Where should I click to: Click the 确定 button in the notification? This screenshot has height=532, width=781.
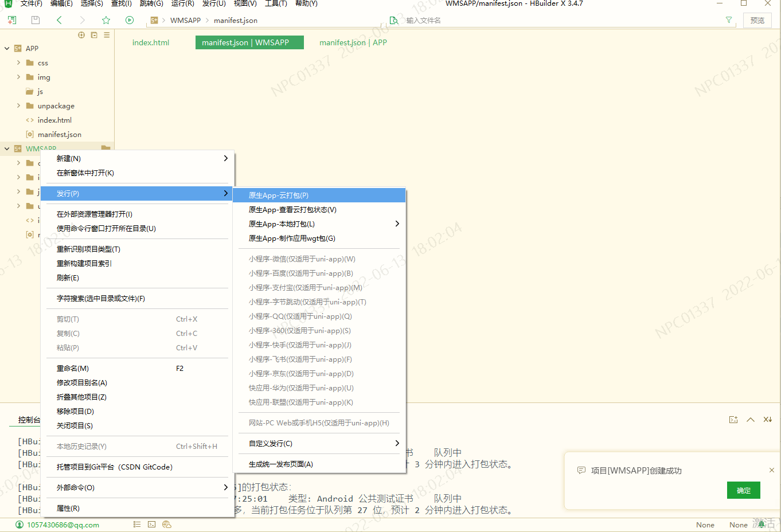coord(744,490)
